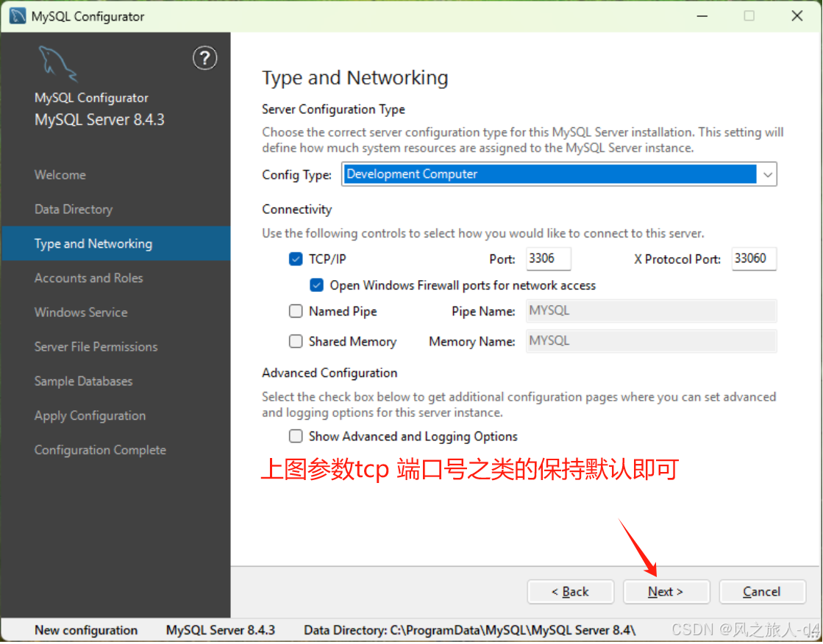Select Type and Networking in sidebar
823x644 pixels.
point(115,244)
